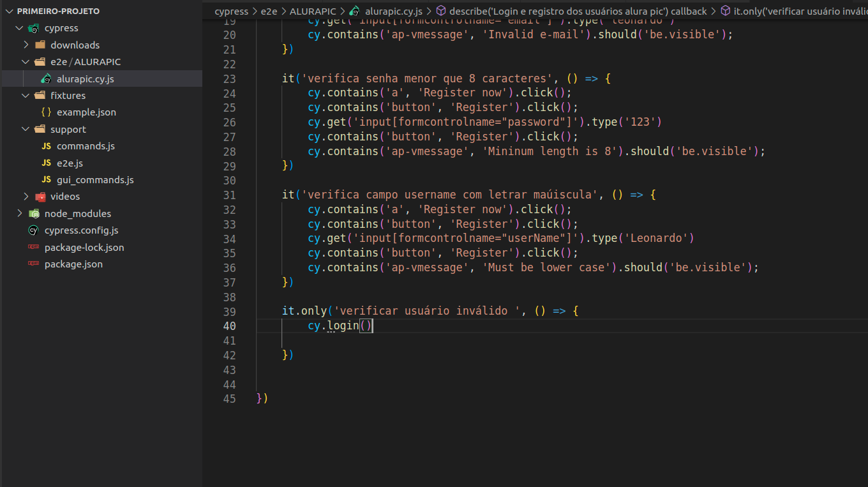Expand the node_modules folder chevron
The height and width of the screenshot is (487, 868).
20,213
